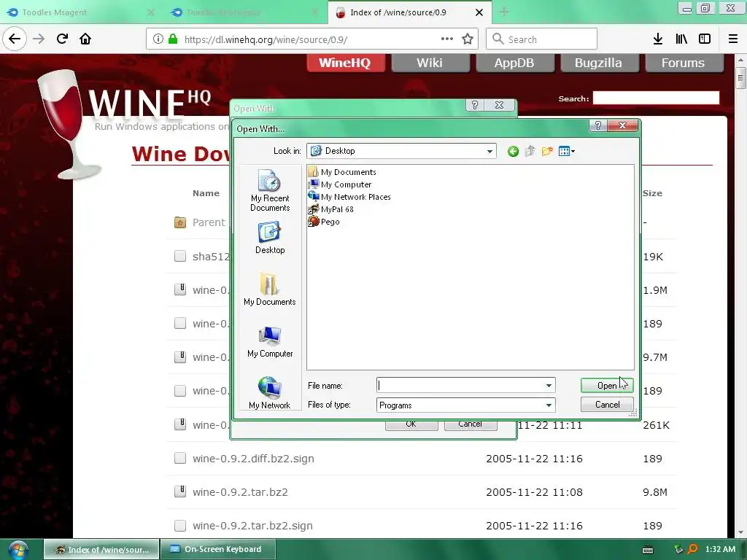This screenshot has height=560, width=747.
Task: Click Cancel in the rear Open With dialog
Action: click(471, 424)
